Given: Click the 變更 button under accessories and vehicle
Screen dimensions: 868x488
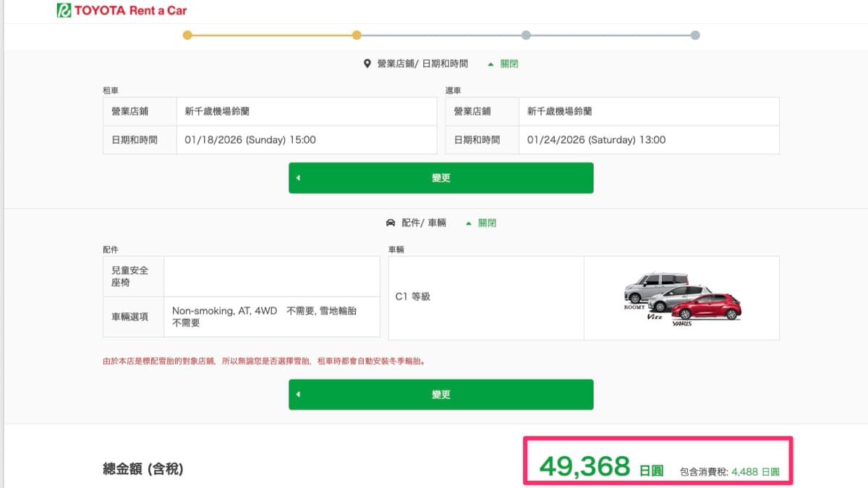Looking at the screenshot, I should pyautogui.click(x=441, y=395).
